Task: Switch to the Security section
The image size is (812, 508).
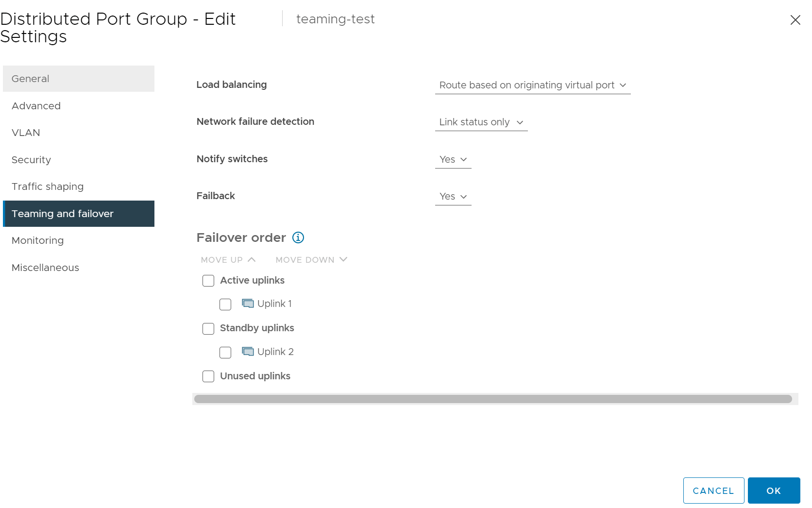Action: [x=79, y=160]
